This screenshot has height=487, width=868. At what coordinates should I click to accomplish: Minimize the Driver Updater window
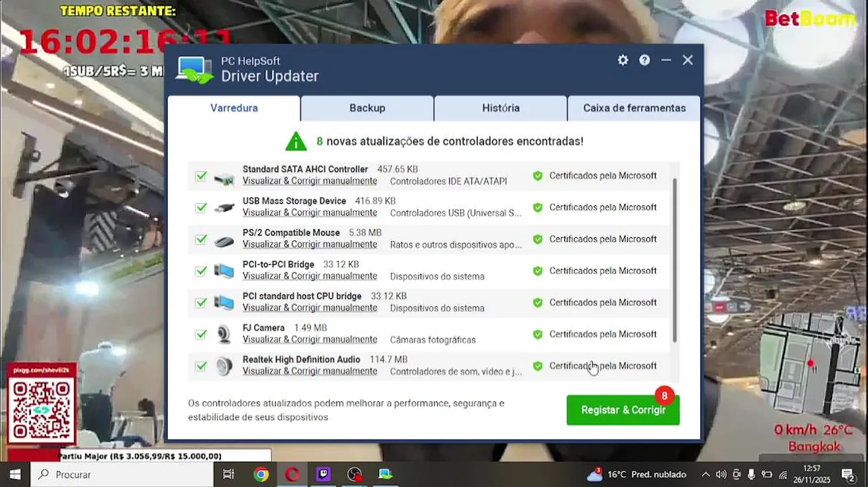(666, 60)
